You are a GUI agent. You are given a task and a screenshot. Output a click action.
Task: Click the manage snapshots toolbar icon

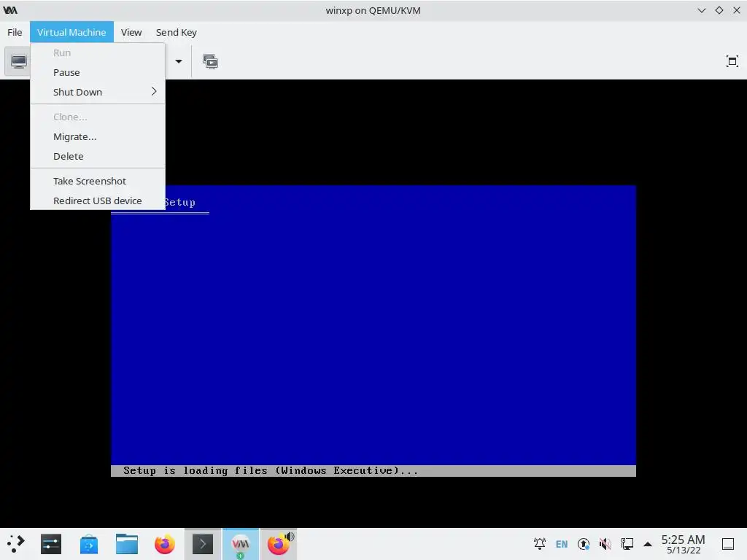coord(210,61)
